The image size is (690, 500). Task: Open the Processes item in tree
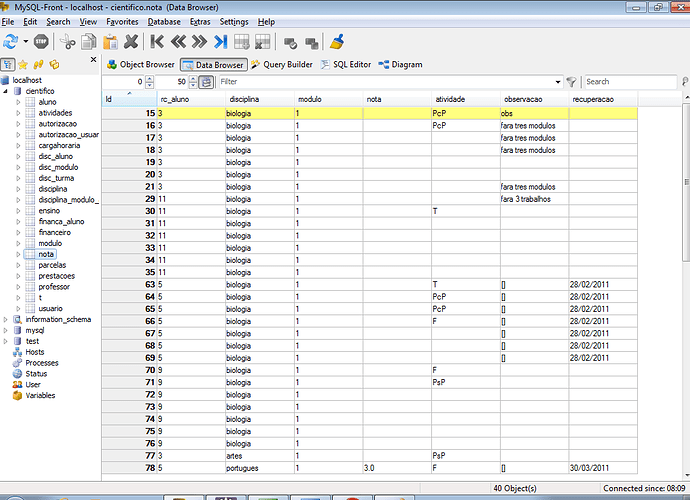[42, 363]
